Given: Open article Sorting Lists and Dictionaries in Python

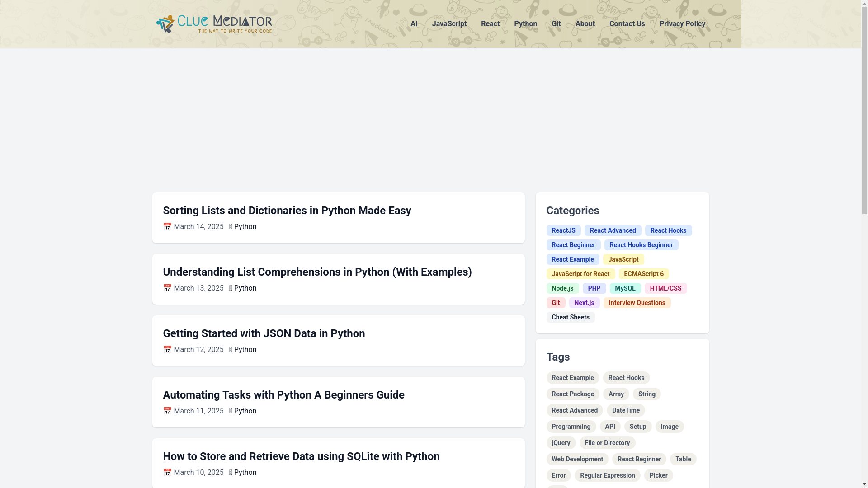Looking at the screenshot, I should pos(287,211).
